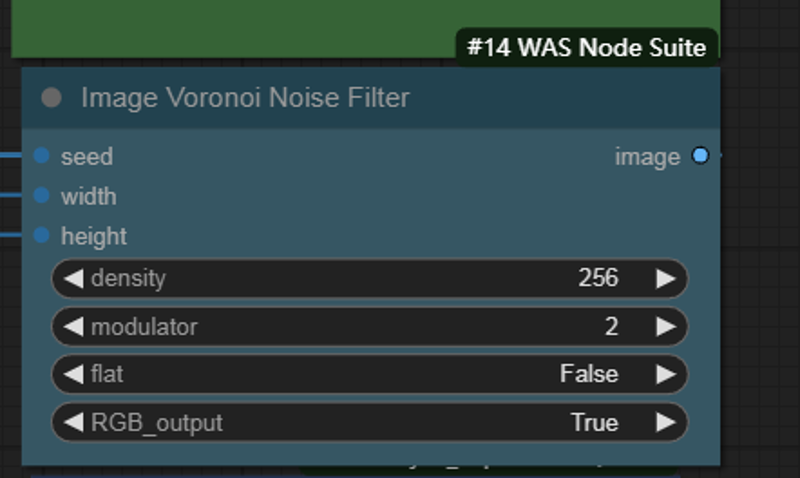Screen dimensions: 800x478
Task: Increase density with the right arrow
Action: pos(666,279)
